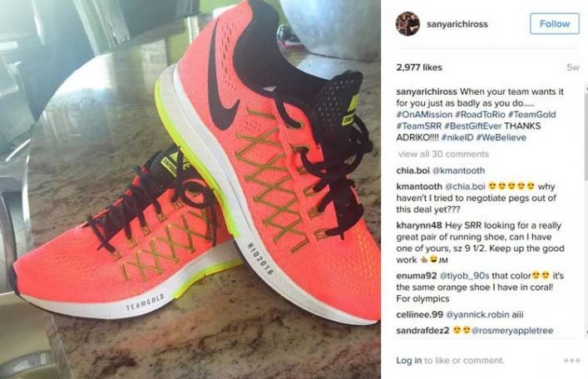Click the 5w post timestamp
The height and width of the screenshot is (379, 588).
pyautogui.click(x=573, y=67)
